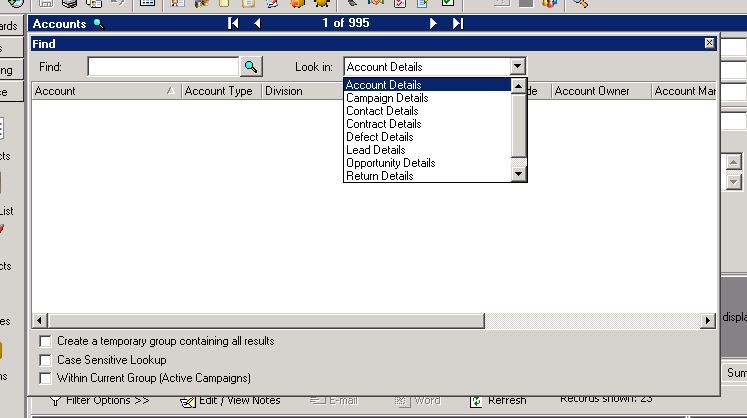Collapse the Look in dropdown arrow
Image resolution: width=747 pixels, height=418 pixels.
(x=517, y=67)
